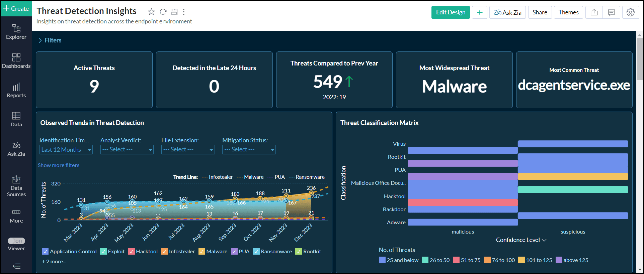Open Data Sources in the sidebar
The image size is (644, 274).
tap(16, 186)
